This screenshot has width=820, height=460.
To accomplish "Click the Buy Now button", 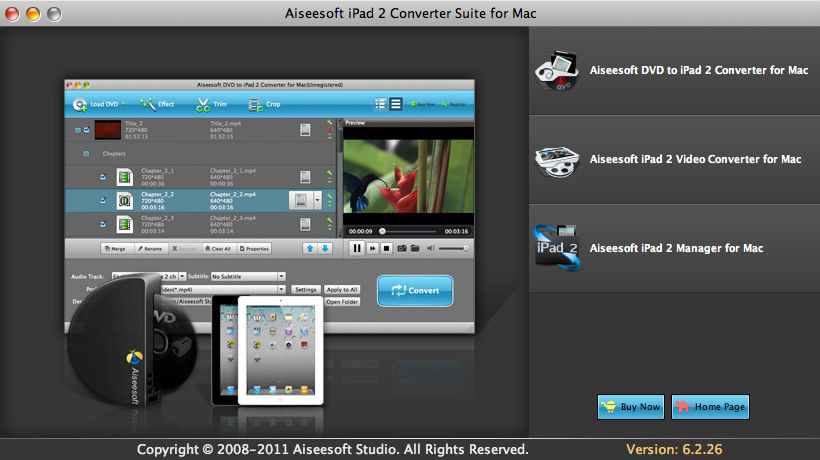I will tap(631, 407).
